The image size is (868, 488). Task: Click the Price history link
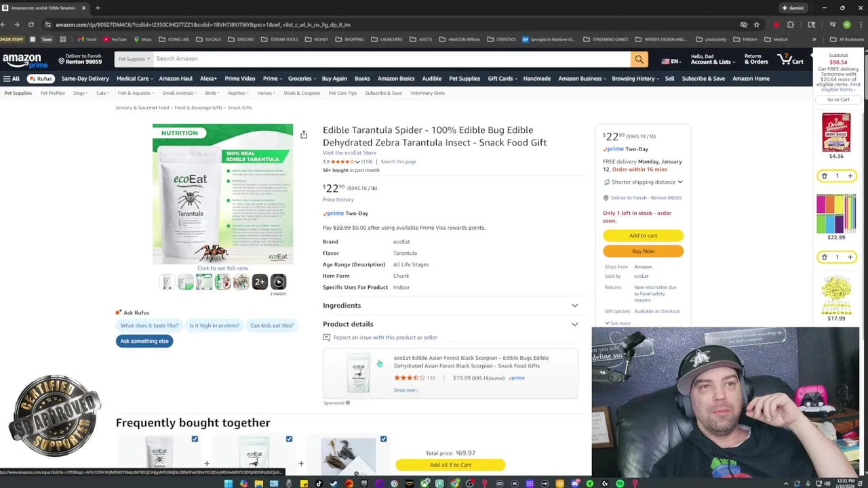coord(338,200)
